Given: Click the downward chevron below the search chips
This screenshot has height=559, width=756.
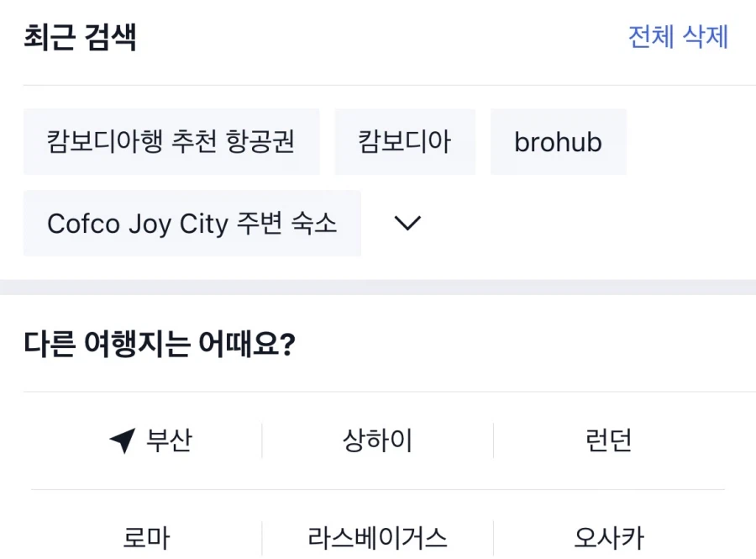Looking at the screenshot, I should (x=407, y=223).
